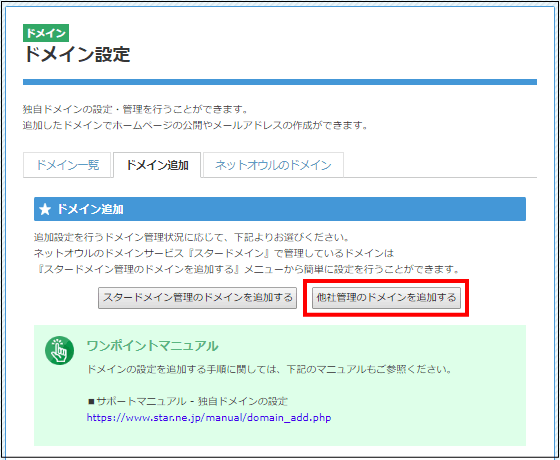Open the domain_add.php manual link

click(x=209, y=417)
